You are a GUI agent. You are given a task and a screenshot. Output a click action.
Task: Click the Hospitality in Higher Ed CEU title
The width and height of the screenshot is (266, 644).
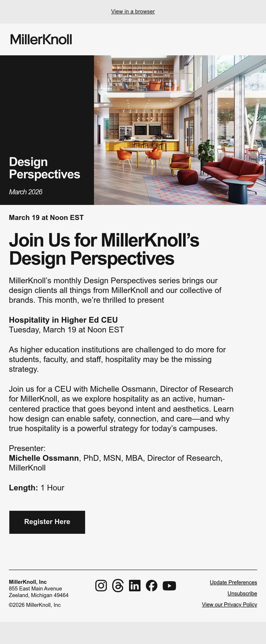click(63, 320)
